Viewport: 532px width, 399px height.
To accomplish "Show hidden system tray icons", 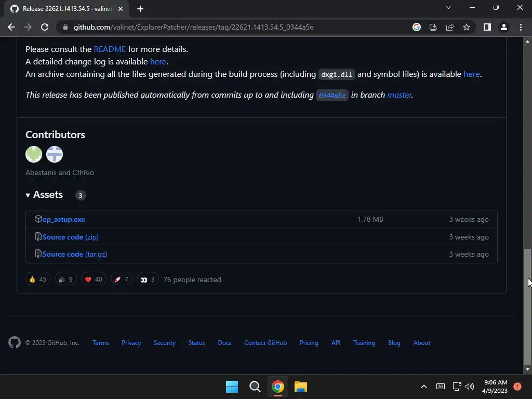I will point(424,387).
